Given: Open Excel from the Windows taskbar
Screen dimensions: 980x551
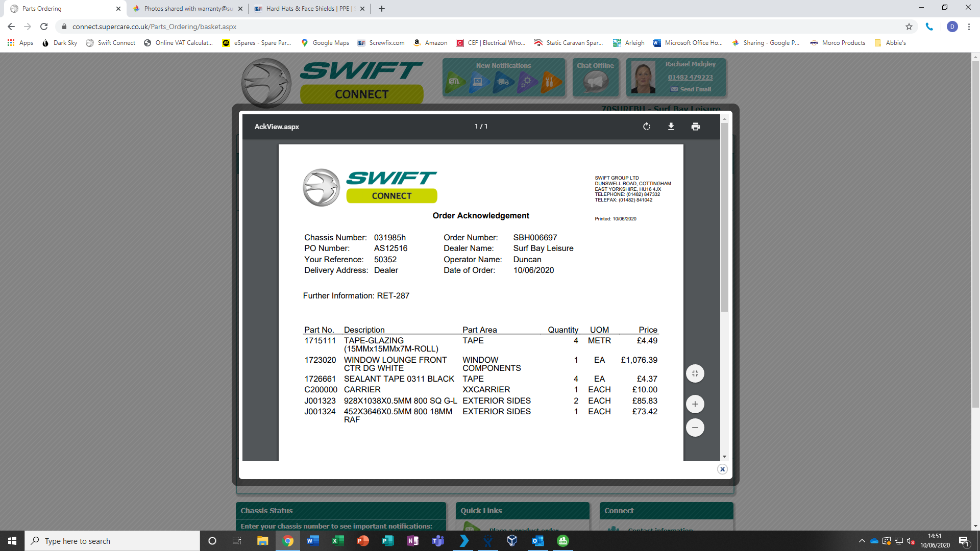Looking at the screenshot, I should coord(338,541).
